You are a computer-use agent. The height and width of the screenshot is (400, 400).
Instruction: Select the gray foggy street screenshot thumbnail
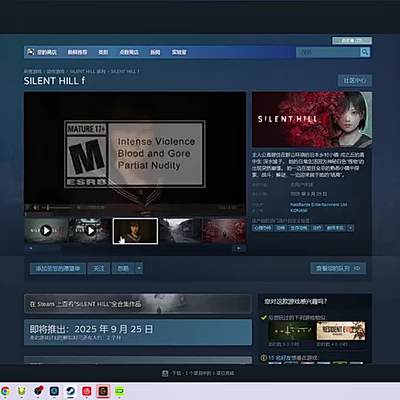coord(180,231)
